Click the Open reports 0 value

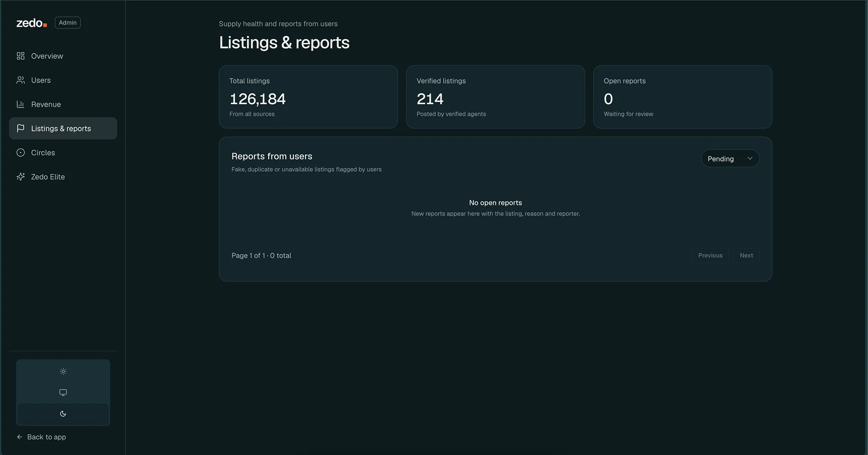pos(608,99)
